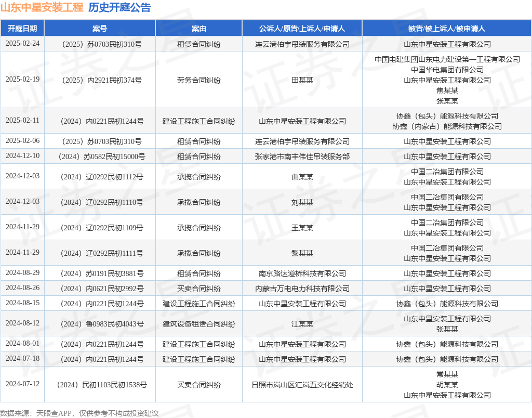Click plaintiff 曲某某

tap(302, 177)
